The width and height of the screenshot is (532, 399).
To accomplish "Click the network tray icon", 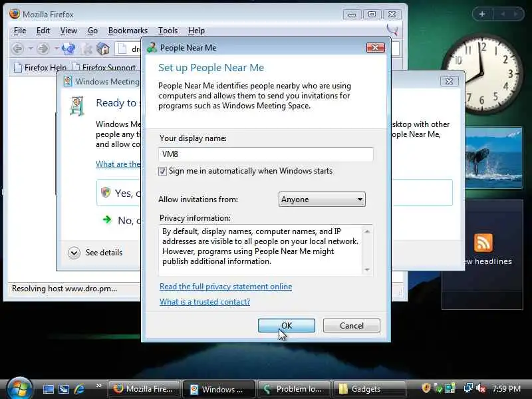I will (469, 388).
